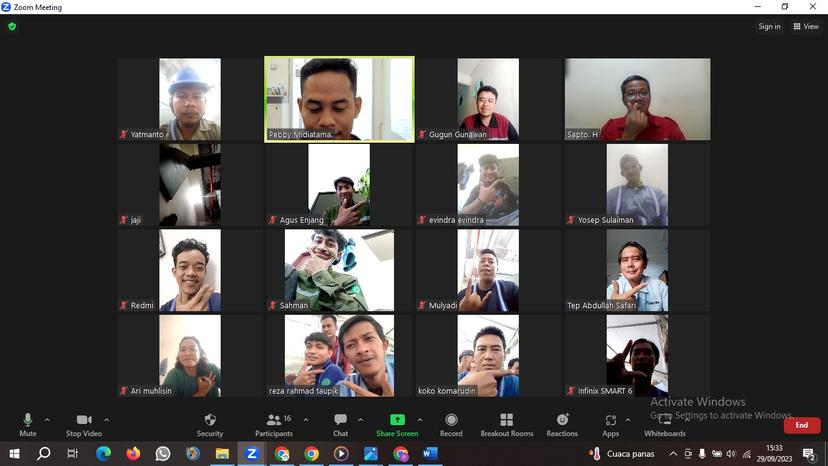The height and width of the screenshot is (466, 828).
Task: Select Infinix SMART 6 video tile
Action: 637,356
